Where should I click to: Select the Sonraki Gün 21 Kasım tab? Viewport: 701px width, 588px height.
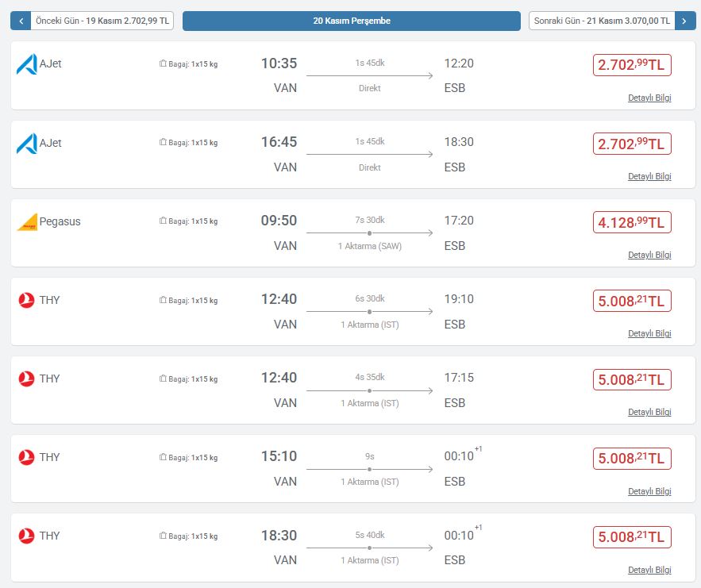click(x=602, y=21)
